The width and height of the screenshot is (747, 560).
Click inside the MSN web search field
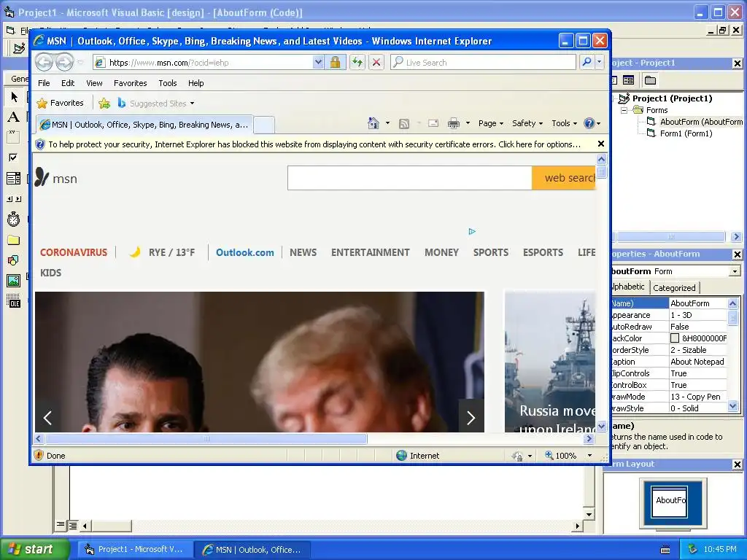[410, 178]
